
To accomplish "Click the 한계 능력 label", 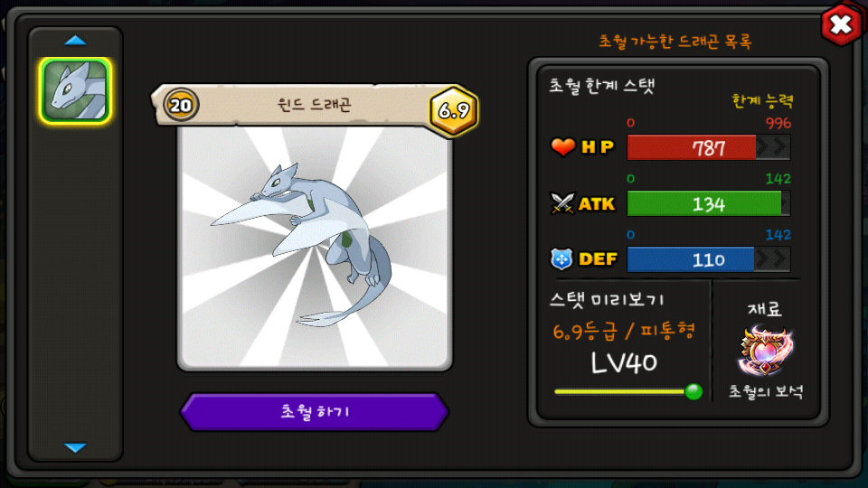I will click(762, 100).
